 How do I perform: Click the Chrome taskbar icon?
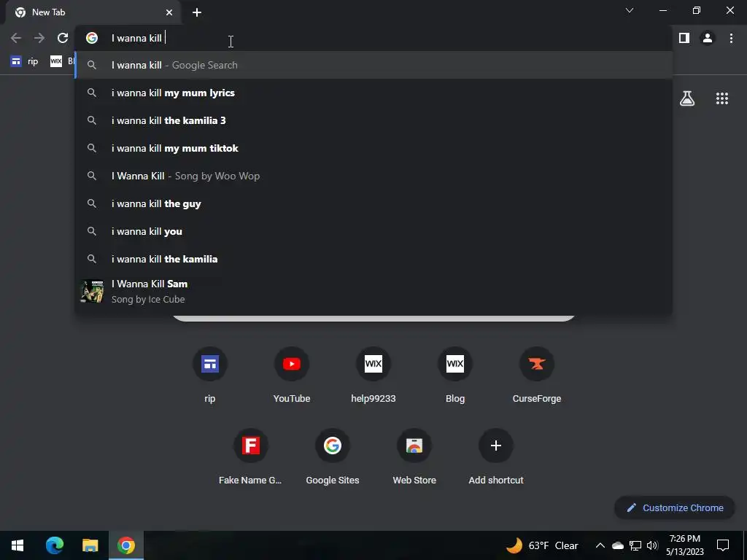point(126,545)
